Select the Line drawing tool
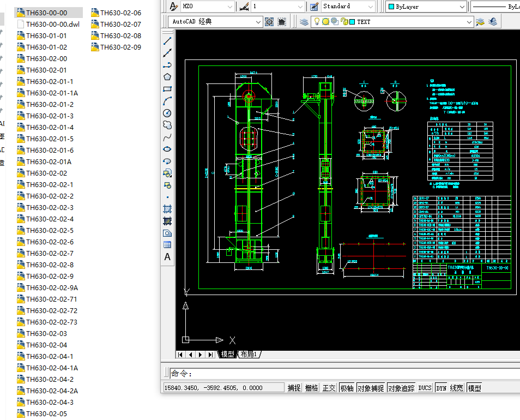Viewport: 520px width, 420px height. [167, 41]
